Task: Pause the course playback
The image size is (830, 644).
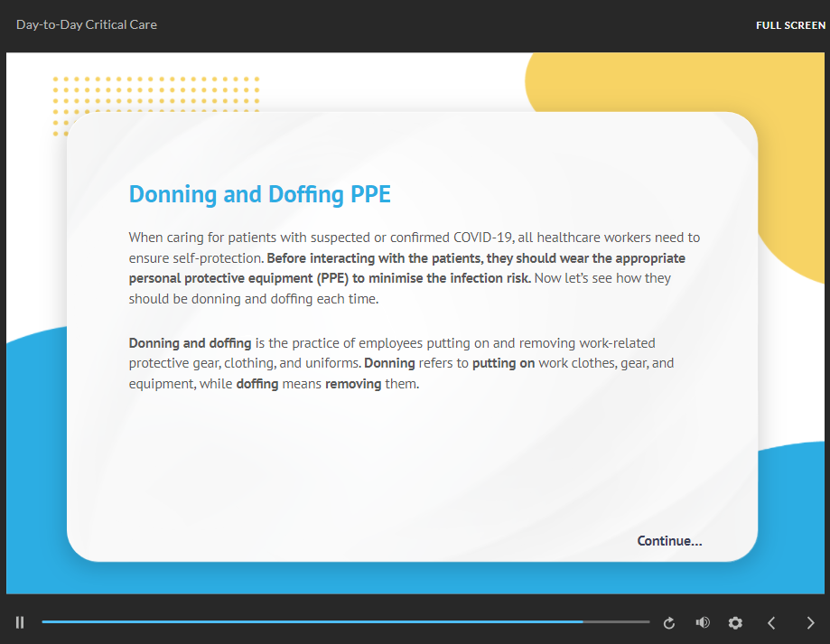Action: [x=20, y=622]
